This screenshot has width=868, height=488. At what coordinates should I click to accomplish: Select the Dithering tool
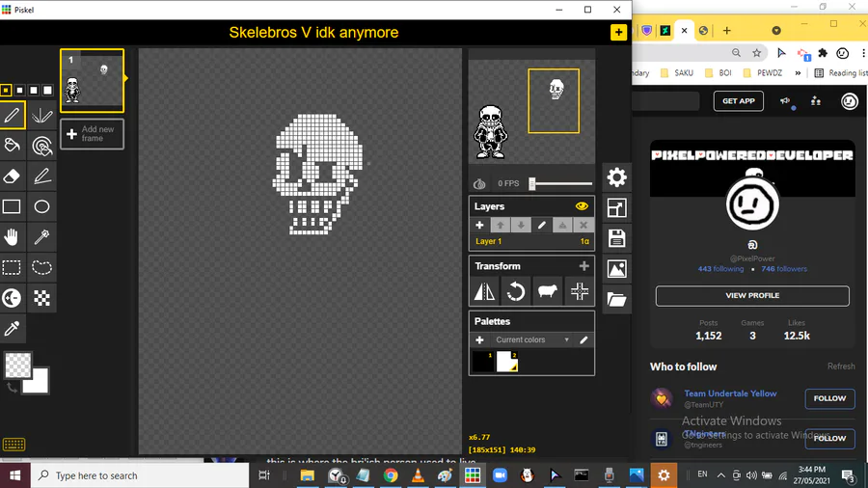42,298
